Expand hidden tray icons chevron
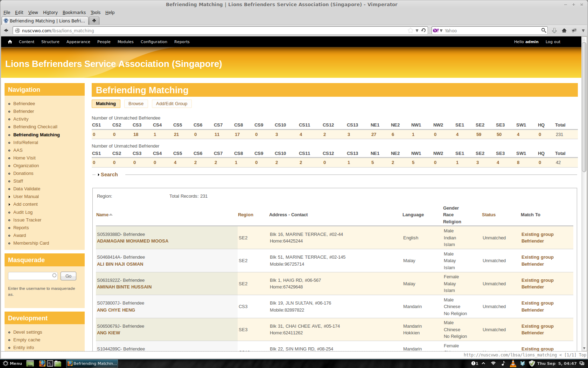The height and width of the screenshot is (368, 588). [x=483, y=363]
